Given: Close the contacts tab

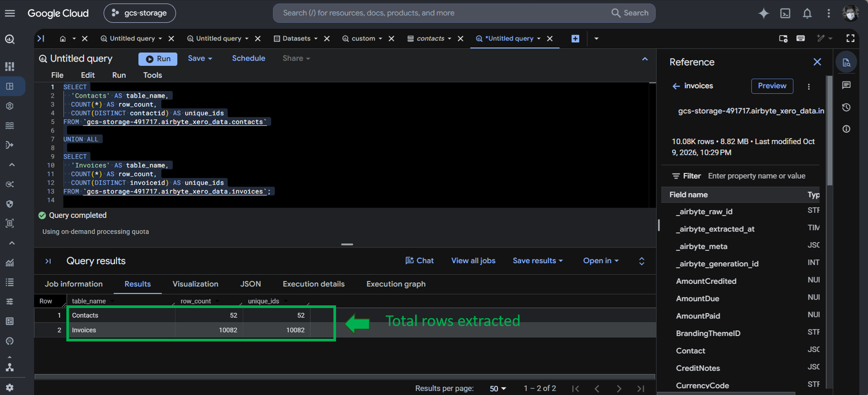Looking at the screenshot, I should tap(460, 39).
